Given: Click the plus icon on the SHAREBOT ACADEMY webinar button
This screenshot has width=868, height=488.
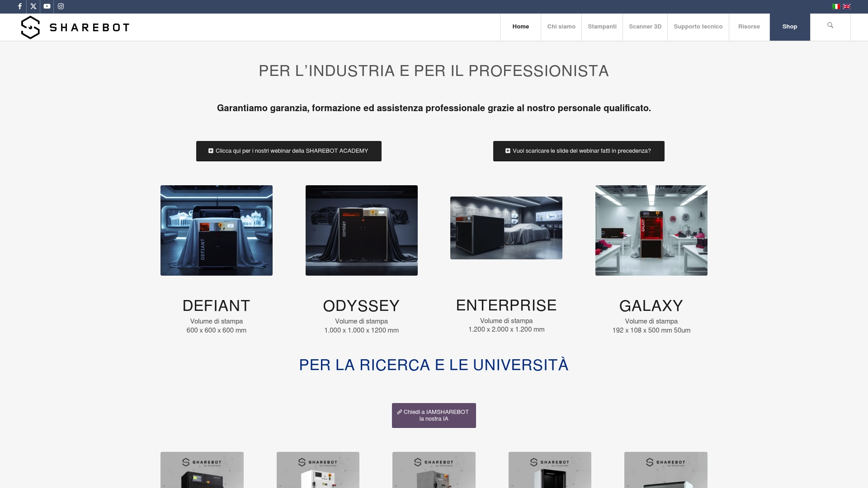Looking at the screenshot, I should pos(210,151).
